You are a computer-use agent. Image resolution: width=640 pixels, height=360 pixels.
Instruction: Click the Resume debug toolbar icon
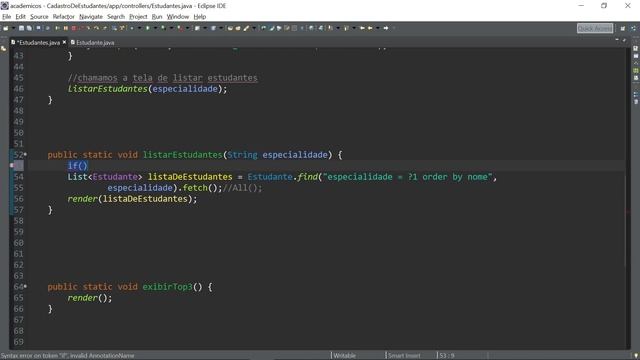pos(58,28)
